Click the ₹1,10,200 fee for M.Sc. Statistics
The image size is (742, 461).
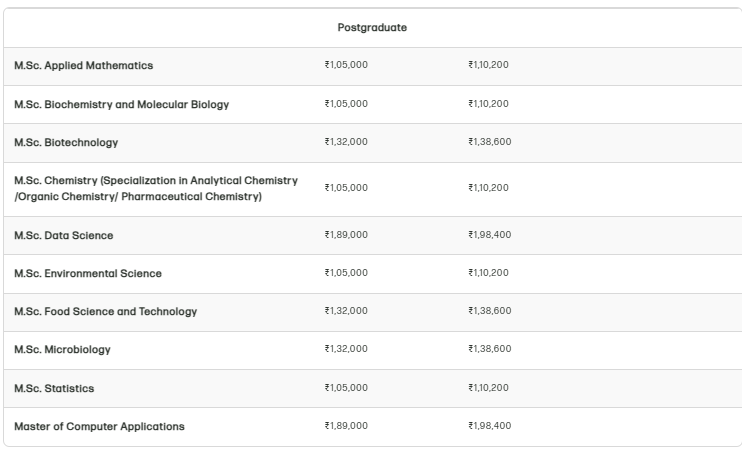[488, 387]
